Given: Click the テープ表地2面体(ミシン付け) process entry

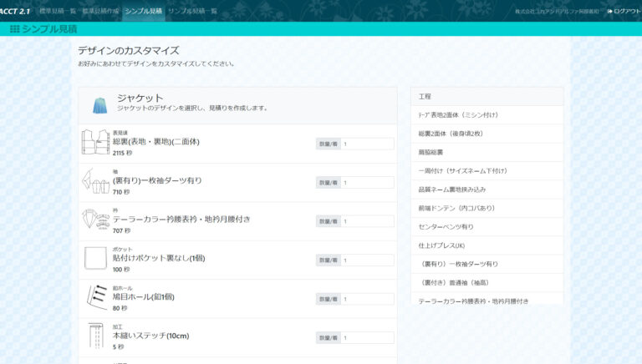Looking at the screenshot, I should pyautogui.click(x=487, y=115).
